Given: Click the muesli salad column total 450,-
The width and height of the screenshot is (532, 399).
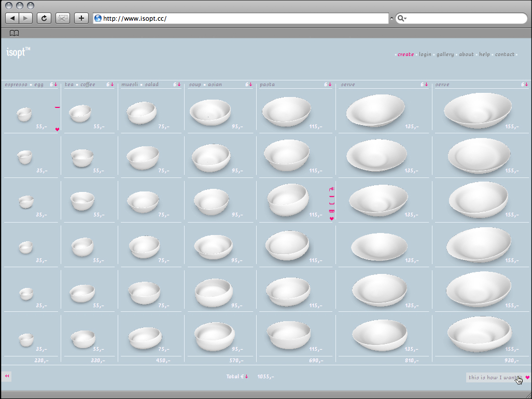Looking at the screenshot, I should (163, 361).
